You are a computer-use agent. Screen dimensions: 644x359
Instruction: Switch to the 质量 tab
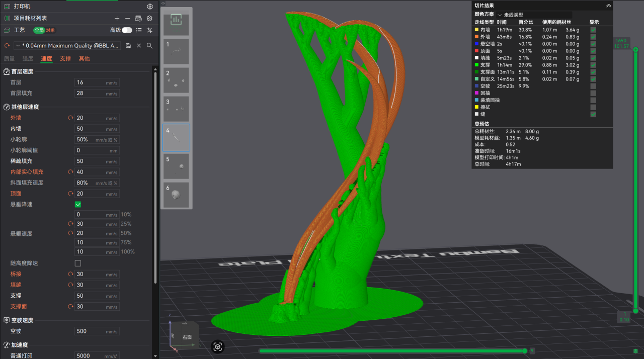[x=10, y=59]
